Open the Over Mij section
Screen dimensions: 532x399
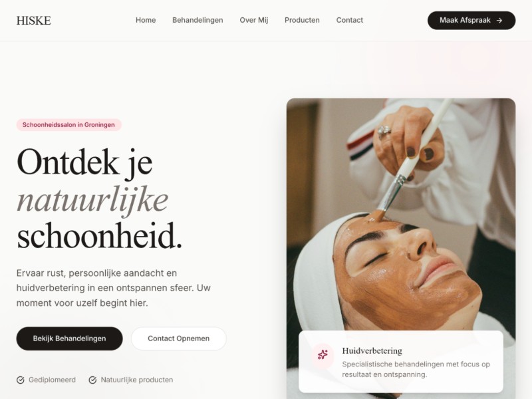coord(254,20)
